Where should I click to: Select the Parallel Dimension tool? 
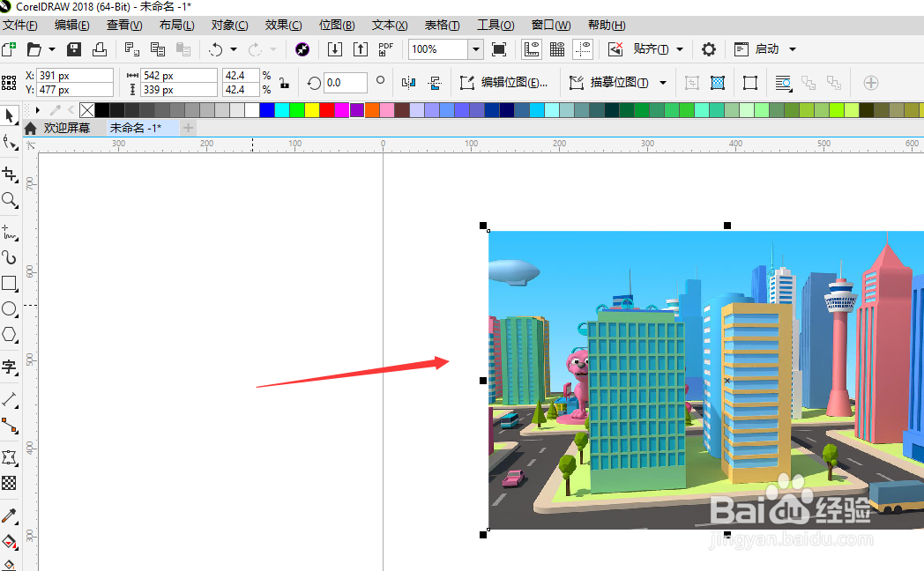tap(10, 400)
